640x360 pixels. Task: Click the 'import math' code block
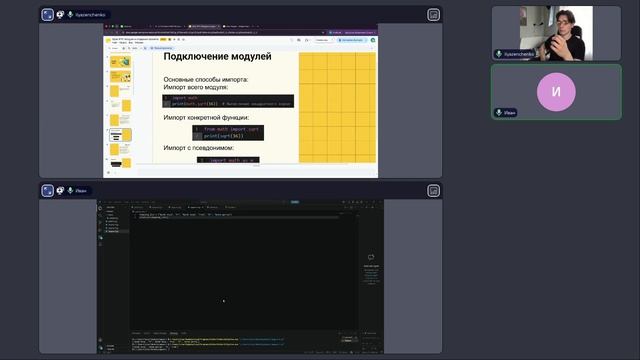point(228,101)
